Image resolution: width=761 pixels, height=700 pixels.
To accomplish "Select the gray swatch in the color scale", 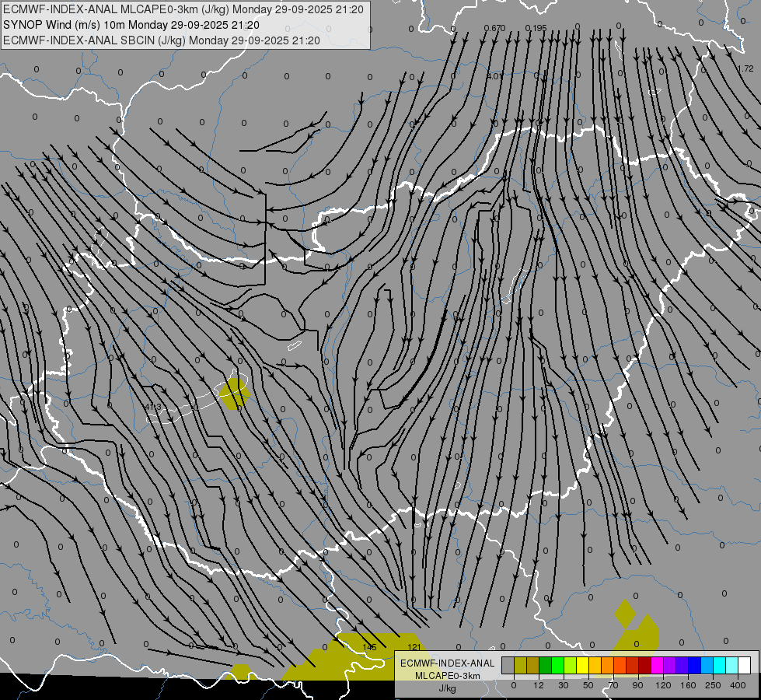I will [508, 666].
